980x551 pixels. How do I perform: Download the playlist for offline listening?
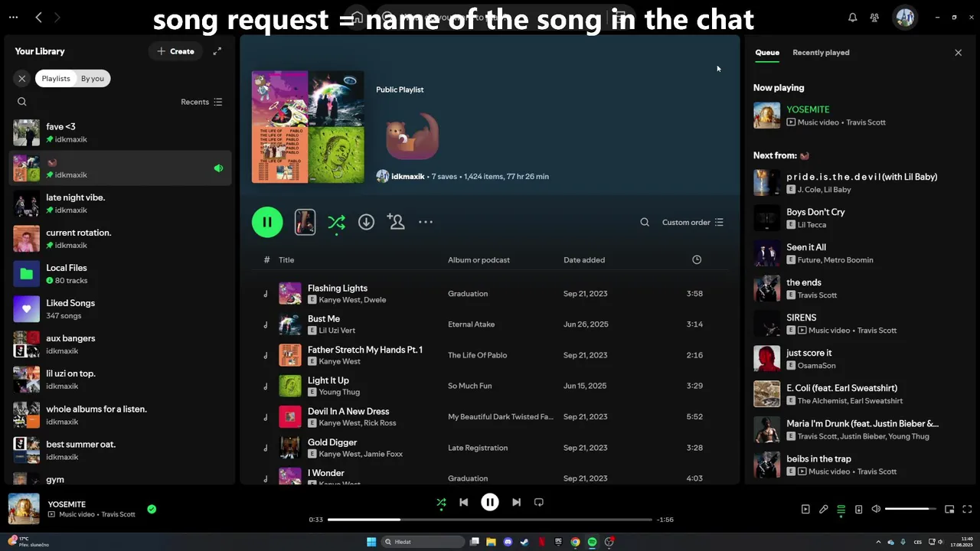pyautogui.click(x=366, y=222)
